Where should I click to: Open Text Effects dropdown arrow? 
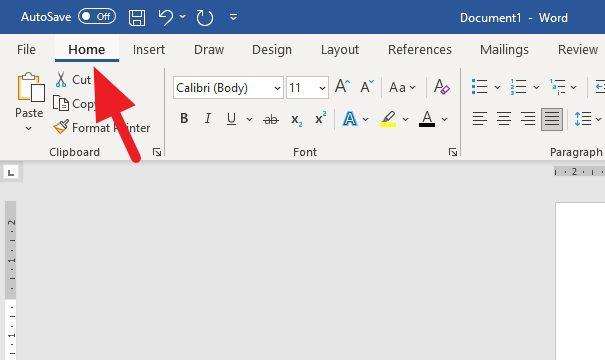365,119
